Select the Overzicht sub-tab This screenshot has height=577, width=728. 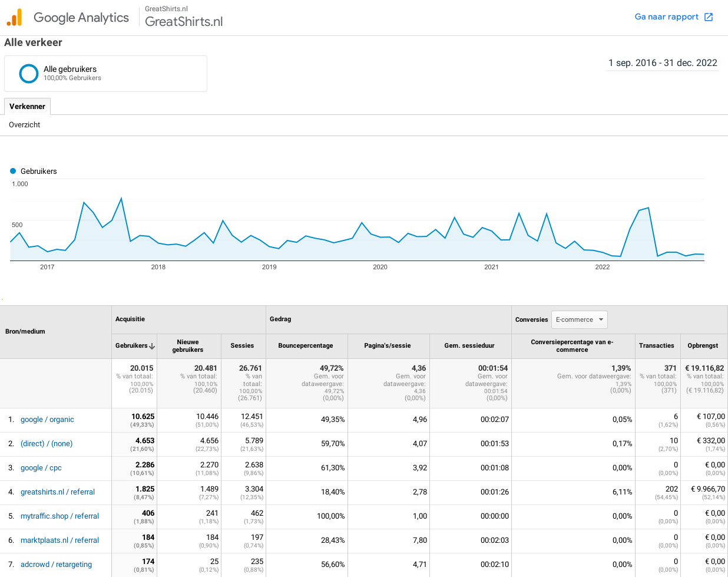pos(25,125)
